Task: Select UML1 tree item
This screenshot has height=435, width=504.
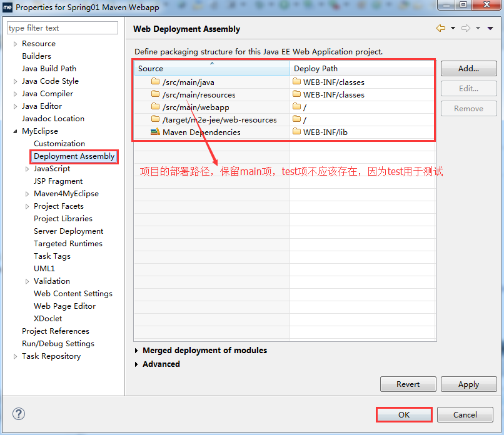Action: [44, 269]
